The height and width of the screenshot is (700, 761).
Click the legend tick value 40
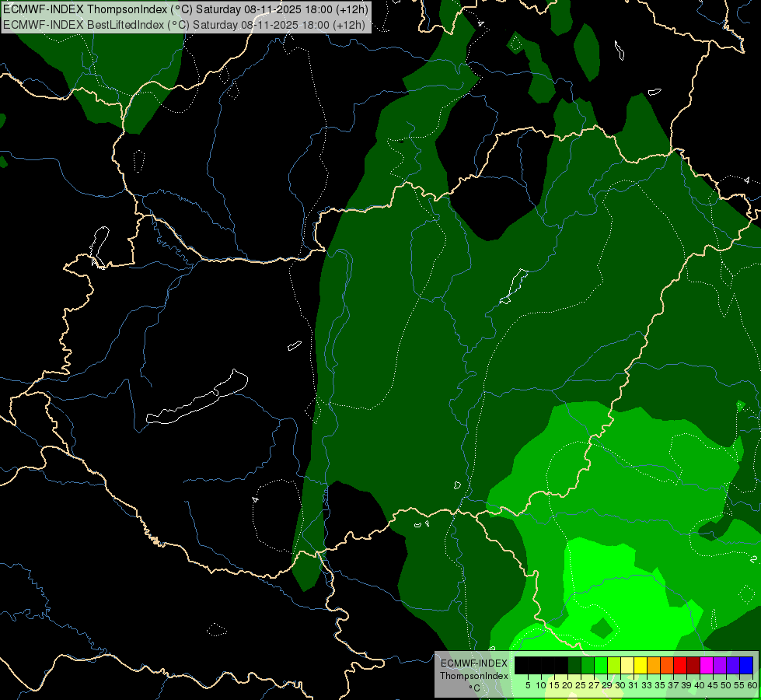tap(700, 685)
